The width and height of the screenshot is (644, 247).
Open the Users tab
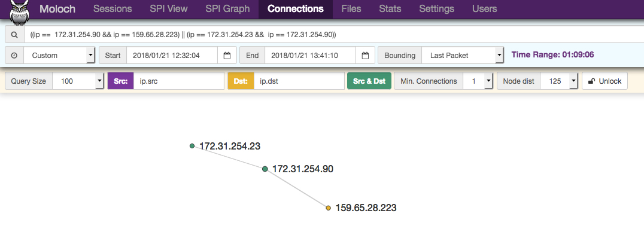click(x=484, y=8)
